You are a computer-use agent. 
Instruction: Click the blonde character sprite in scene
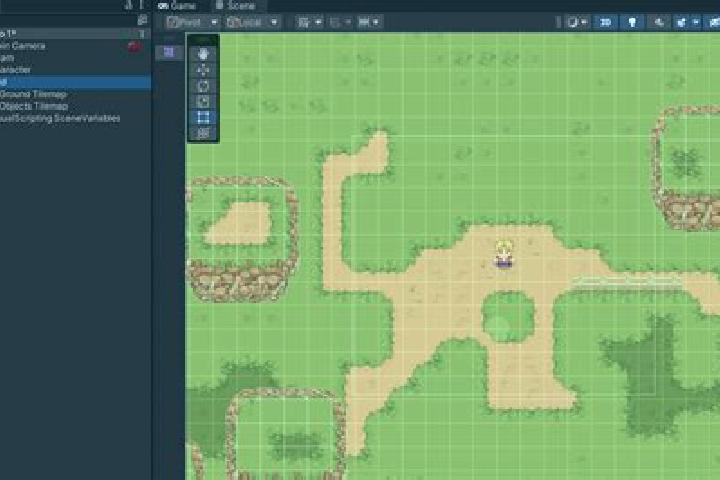click(x=503, y=253)
